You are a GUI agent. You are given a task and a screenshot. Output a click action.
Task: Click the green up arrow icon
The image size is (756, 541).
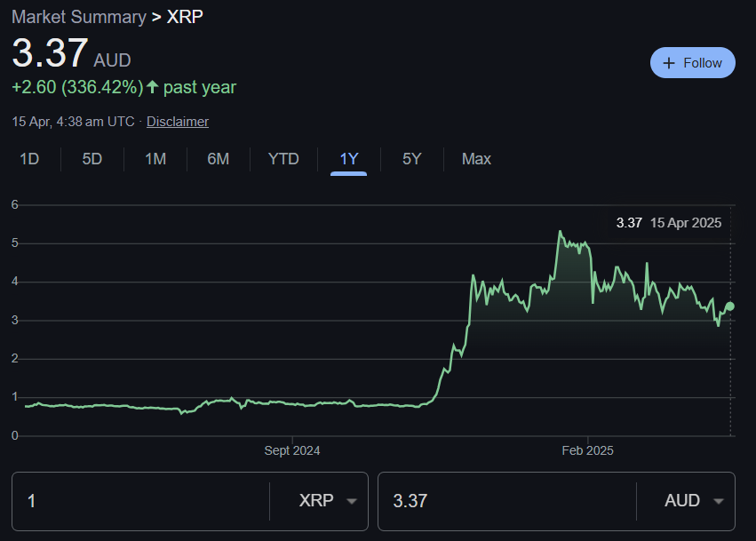(153, 87)
